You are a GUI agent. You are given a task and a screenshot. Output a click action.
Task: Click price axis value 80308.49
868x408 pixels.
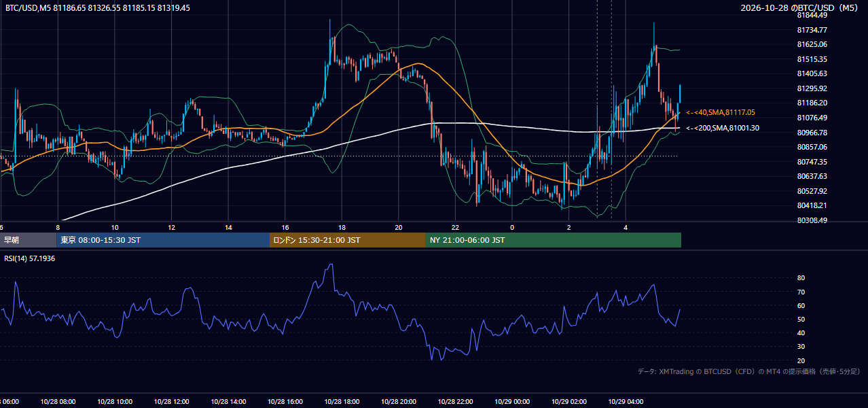[x=812, y=220]
